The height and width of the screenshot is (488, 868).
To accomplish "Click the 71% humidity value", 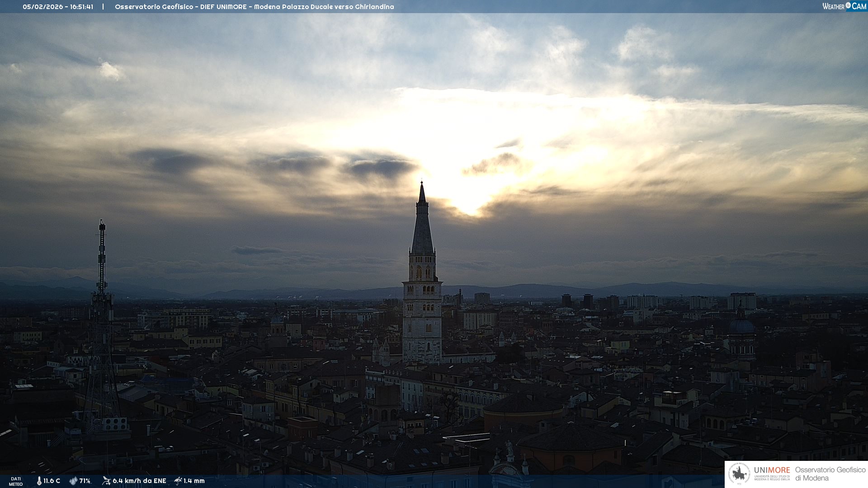I will (85, 481).
